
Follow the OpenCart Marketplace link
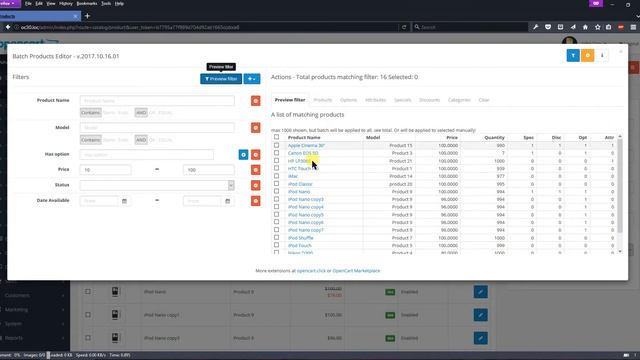click(356, 271)
